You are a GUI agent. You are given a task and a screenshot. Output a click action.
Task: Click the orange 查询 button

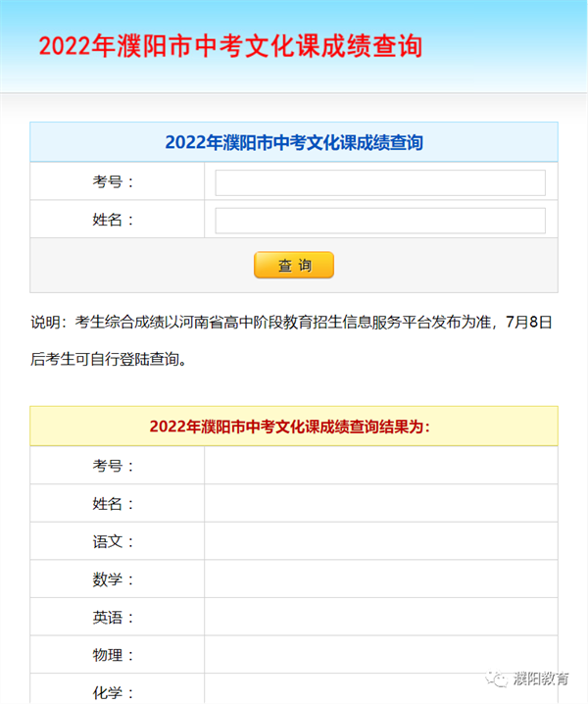[294, 265]
